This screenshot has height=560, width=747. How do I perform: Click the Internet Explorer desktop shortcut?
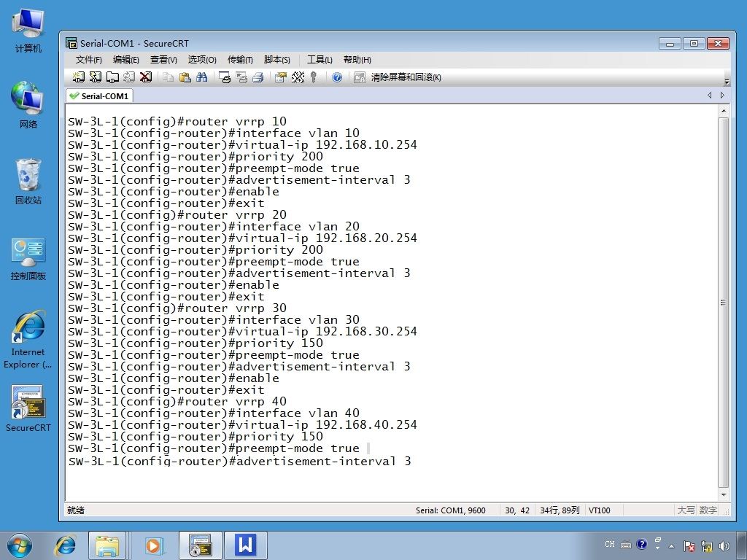(28, 340)
